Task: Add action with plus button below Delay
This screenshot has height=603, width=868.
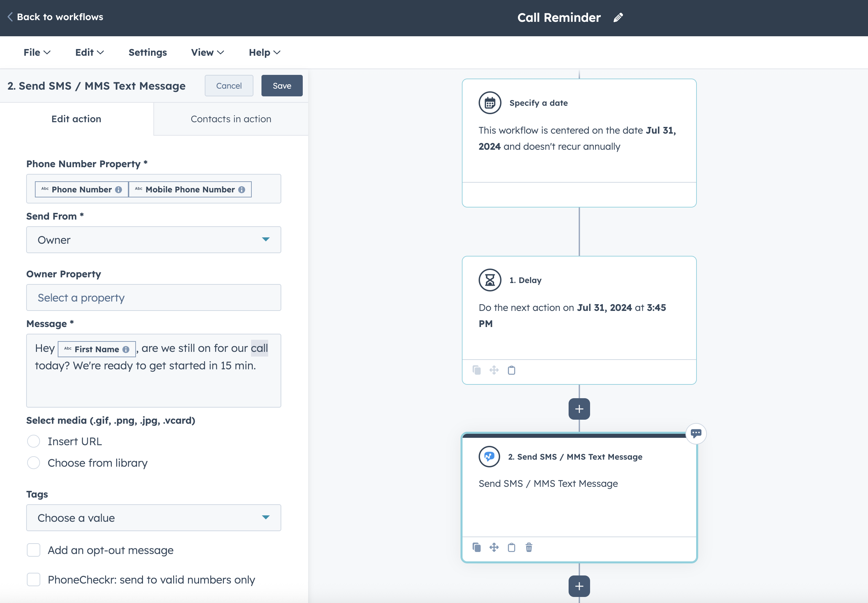Action: (x=579, y=409)
